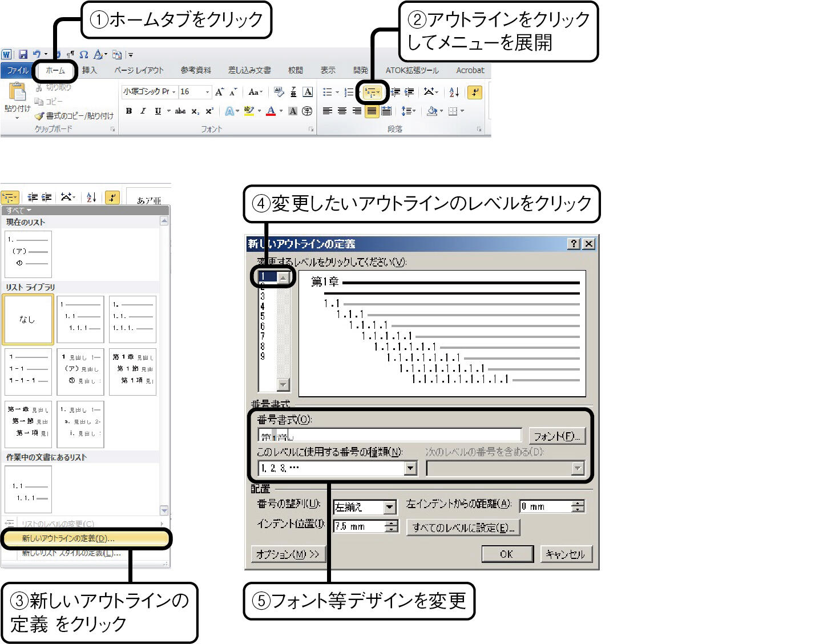Open the number alignment dropdown 左揃え
This screenshot has height=644, width=819.
(x=390, y=507)
